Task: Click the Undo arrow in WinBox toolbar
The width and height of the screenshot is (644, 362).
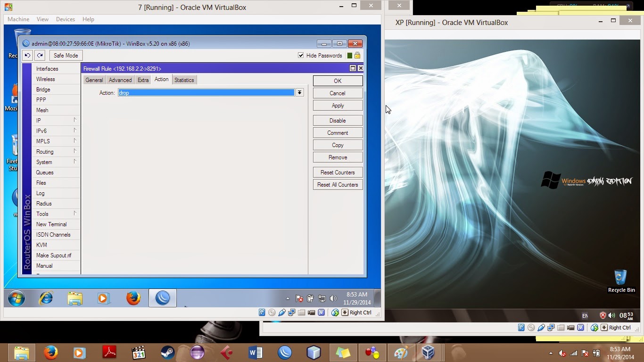Action: 28,56
